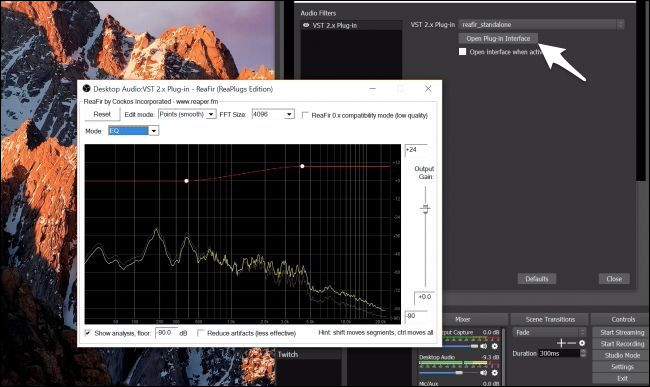Image resolution: width=650 pixels, height=387 pixels.
Task: Click the Reset button in ReaFir
Action: click(x=102, y=114)
